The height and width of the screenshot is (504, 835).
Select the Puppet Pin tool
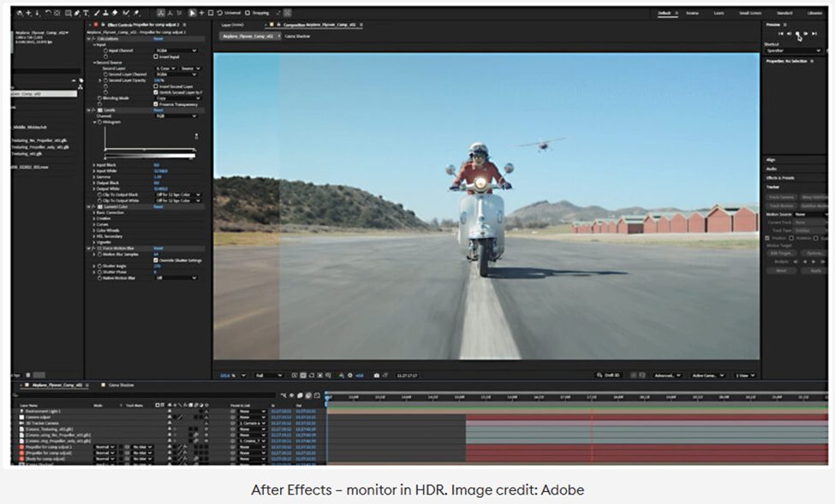(136, 12)
